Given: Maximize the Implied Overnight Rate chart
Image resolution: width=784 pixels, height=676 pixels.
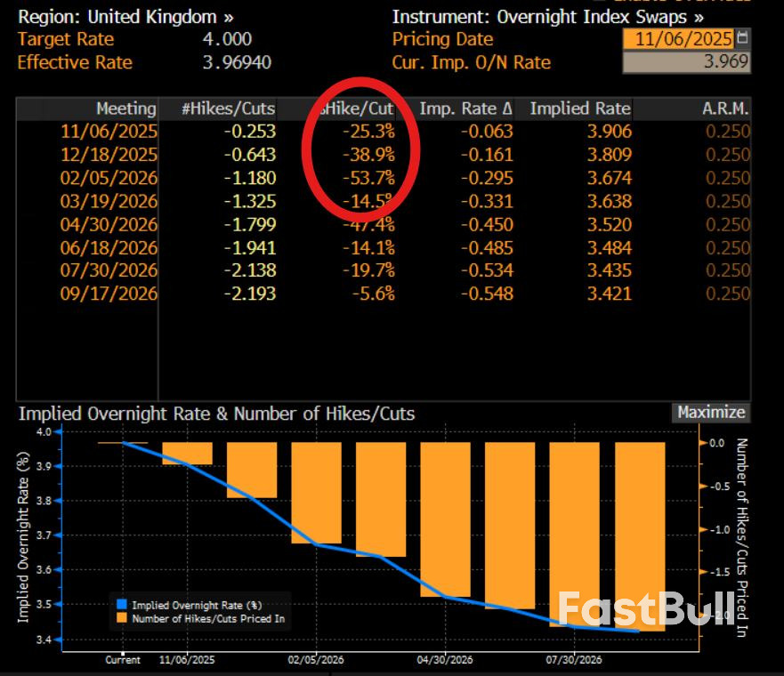Looking at the screenshot, I should tap(709, 413).
